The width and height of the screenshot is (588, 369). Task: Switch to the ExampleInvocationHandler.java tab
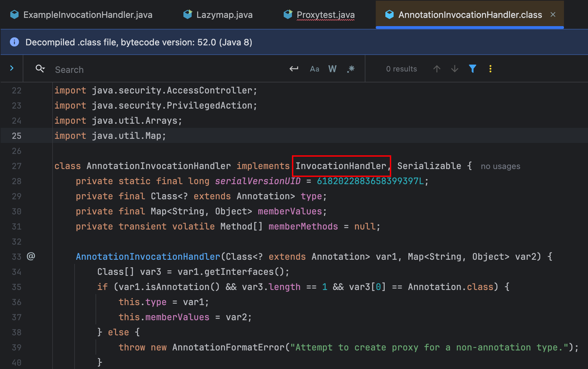pos(81,15)
